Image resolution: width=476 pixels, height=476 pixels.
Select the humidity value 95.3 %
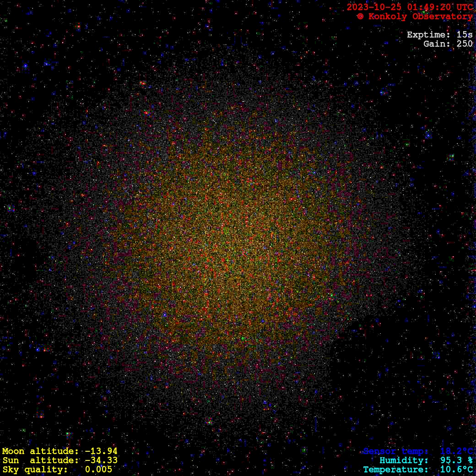click(456, 460)
